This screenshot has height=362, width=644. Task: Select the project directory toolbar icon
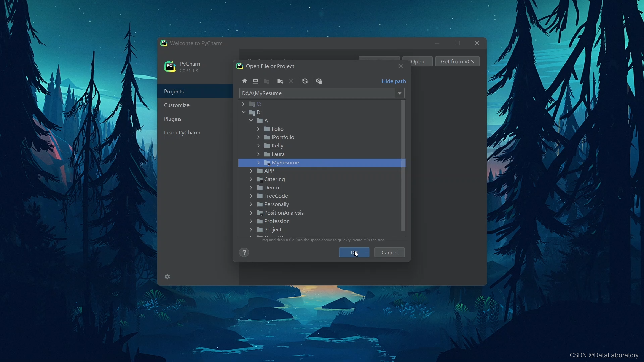click(267, 81)
